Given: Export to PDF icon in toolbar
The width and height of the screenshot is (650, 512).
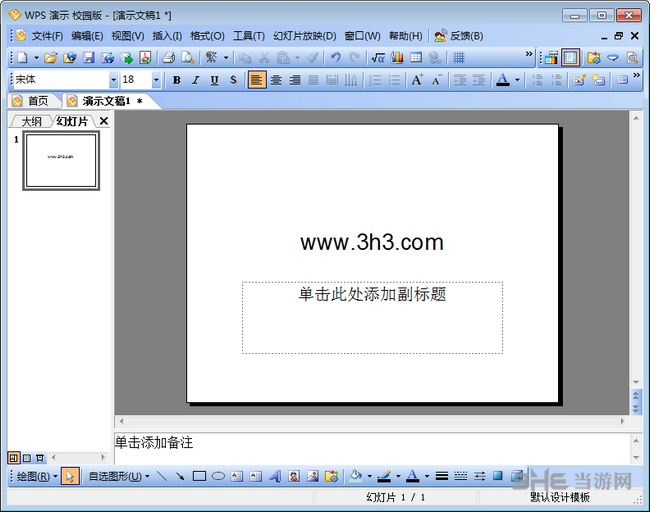Looking at the screenshot, I should tap(145, 58).
